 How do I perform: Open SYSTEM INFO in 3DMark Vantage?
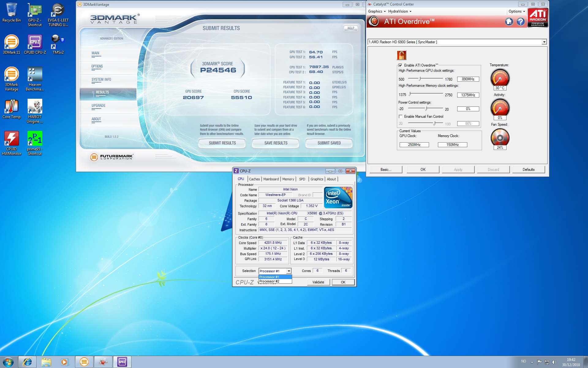pos(108,80)
